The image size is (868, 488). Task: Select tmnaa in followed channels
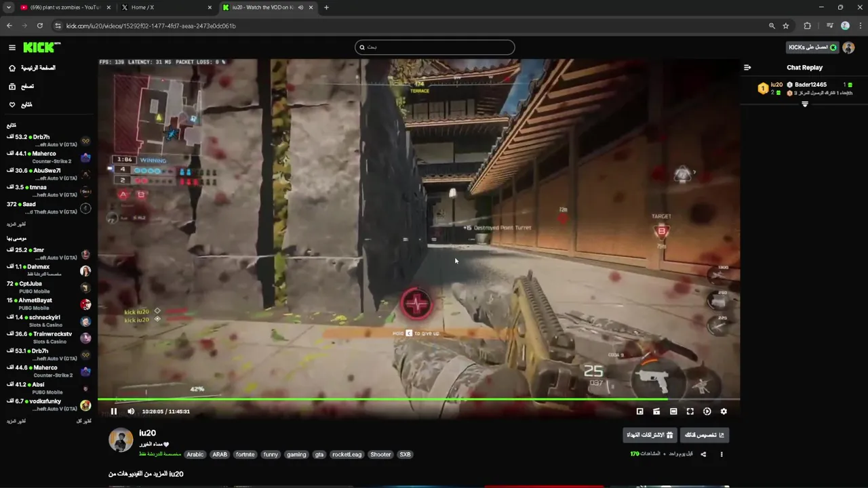[49, 191]
